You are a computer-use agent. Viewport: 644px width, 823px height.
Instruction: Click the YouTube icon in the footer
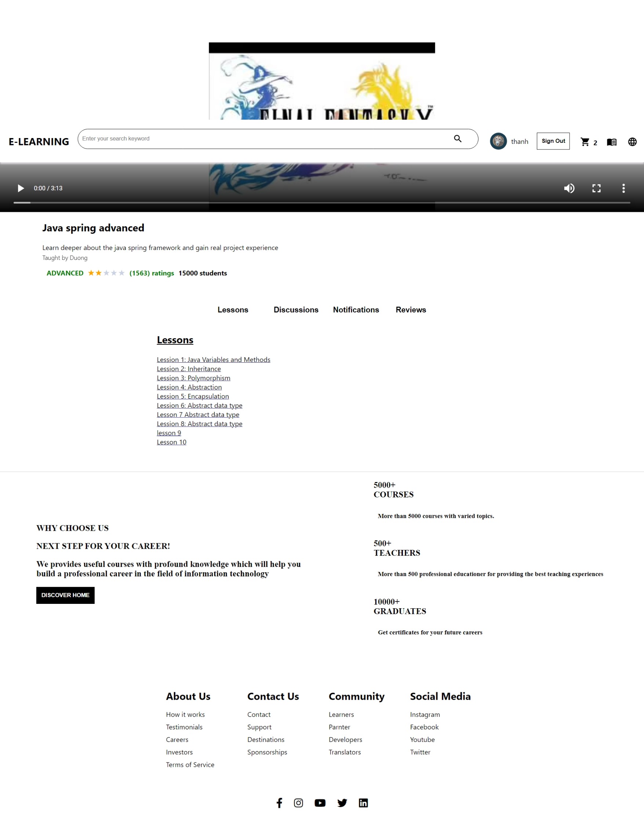point(320,803)
